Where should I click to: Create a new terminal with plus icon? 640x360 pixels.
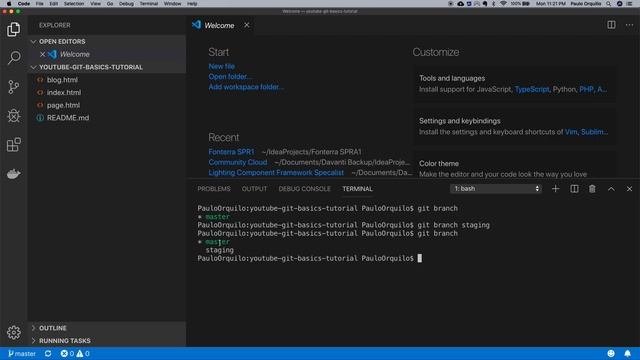[555, 189]
